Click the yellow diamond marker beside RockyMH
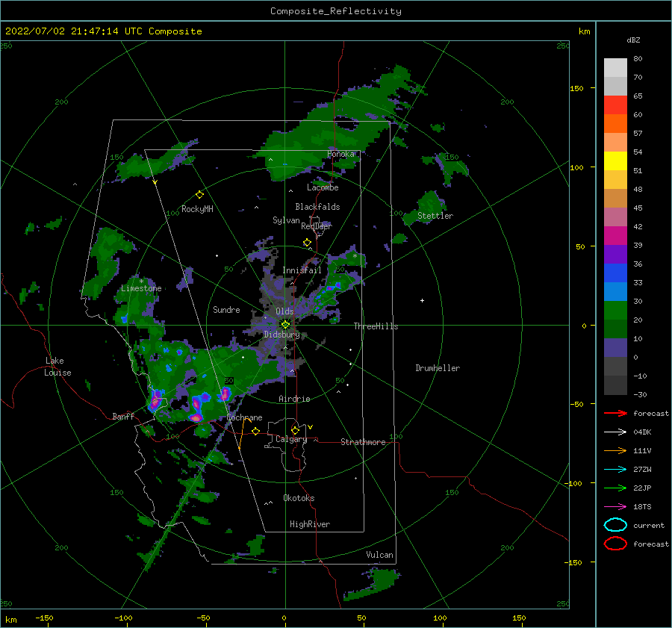Screen dimensions: 672x628 [x=199, y=195]
